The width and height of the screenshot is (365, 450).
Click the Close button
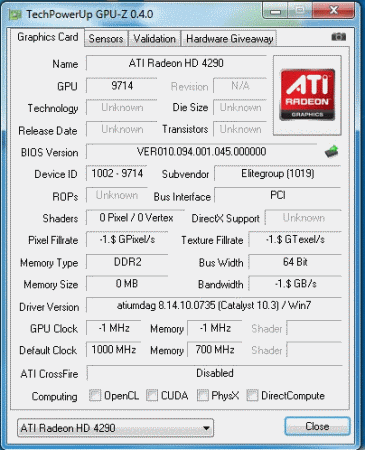tap(317, 426)
